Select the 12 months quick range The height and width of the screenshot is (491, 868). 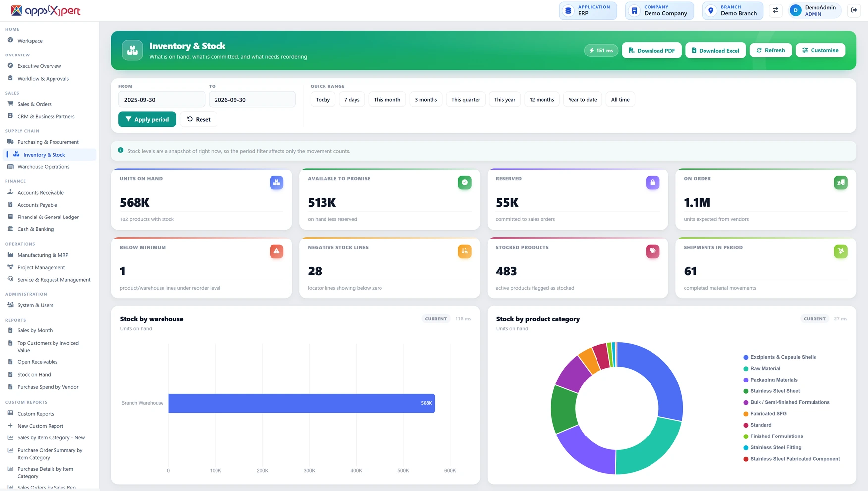click(x=542, y=100)
